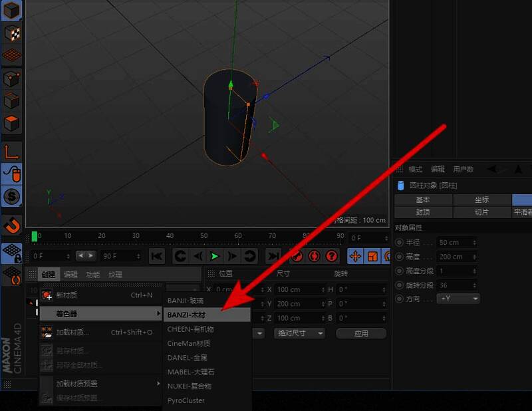
Task: Switch to Edges mode cube icon
Action: [x=12, y=101]
